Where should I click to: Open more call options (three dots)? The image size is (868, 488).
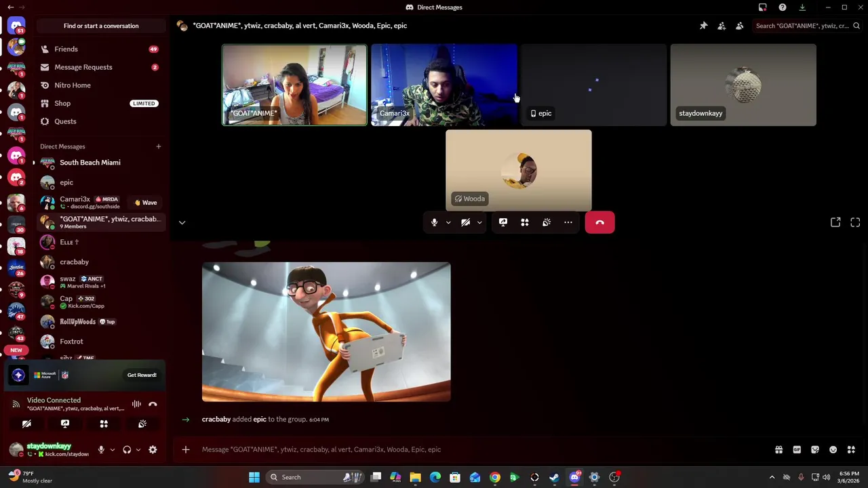click(x=568, y=222)
